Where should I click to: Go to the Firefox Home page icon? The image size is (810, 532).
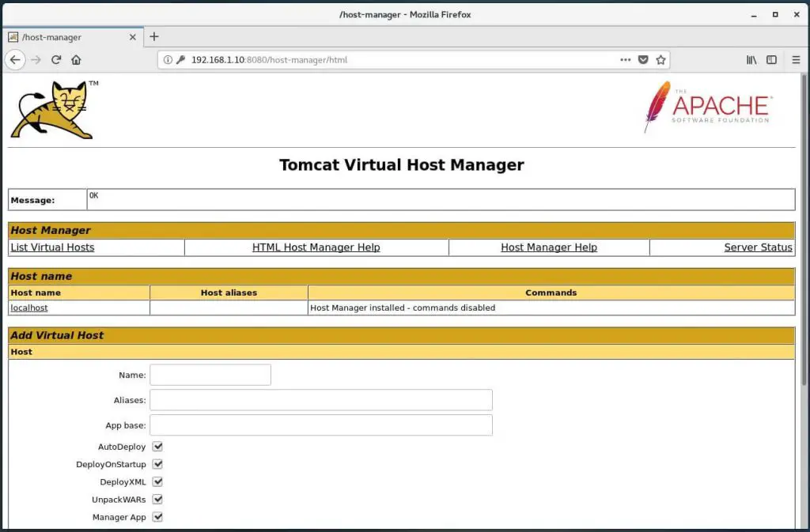coord(77,60)
